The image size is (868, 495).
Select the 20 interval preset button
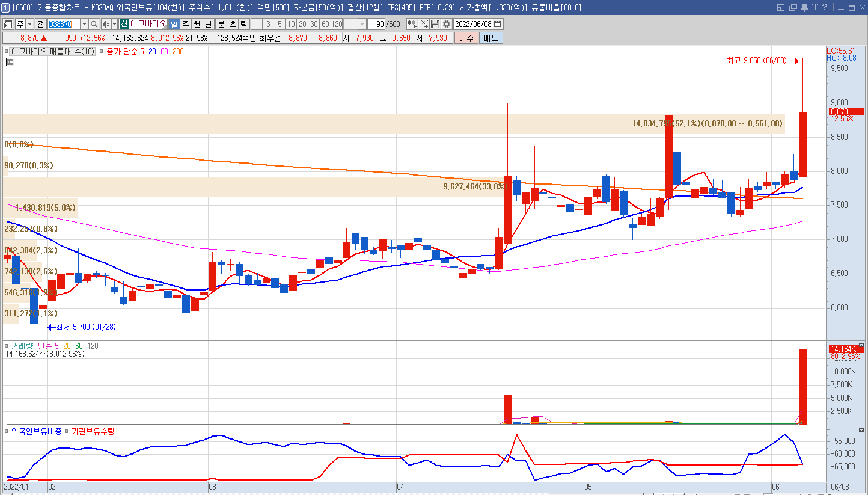[x=302, y=24]
